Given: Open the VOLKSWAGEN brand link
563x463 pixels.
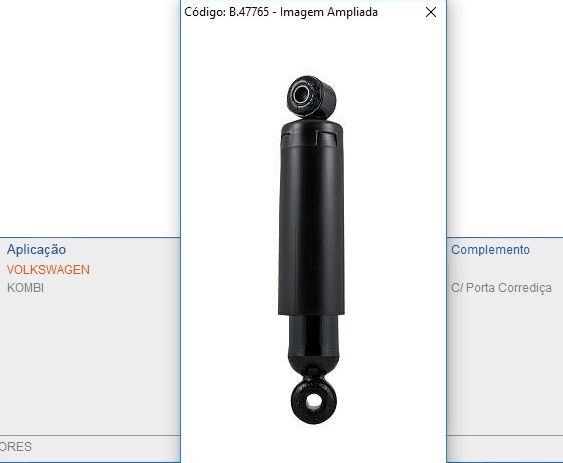Looking at the screenshot, I should (x=48, y=270).
